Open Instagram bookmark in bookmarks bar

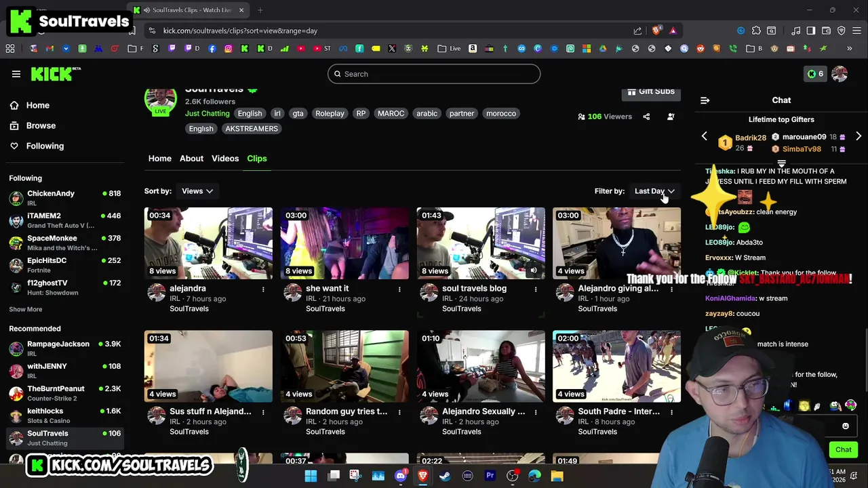click(229, 49)
